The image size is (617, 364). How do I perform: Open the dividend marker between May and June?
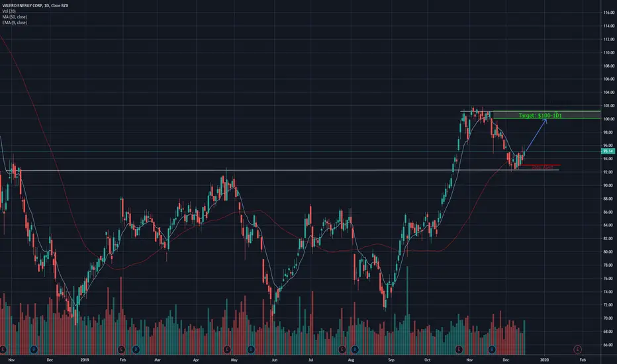[251, 349]
